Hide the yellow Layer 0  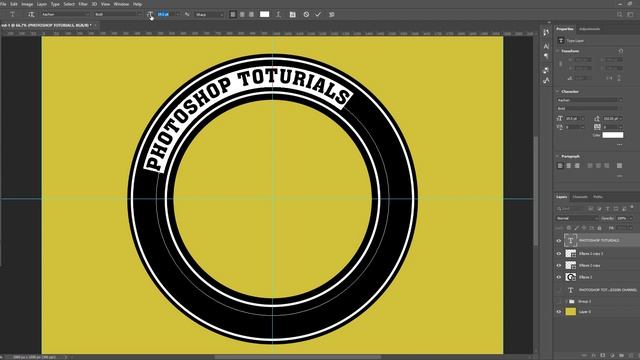[x=559, y=312]
